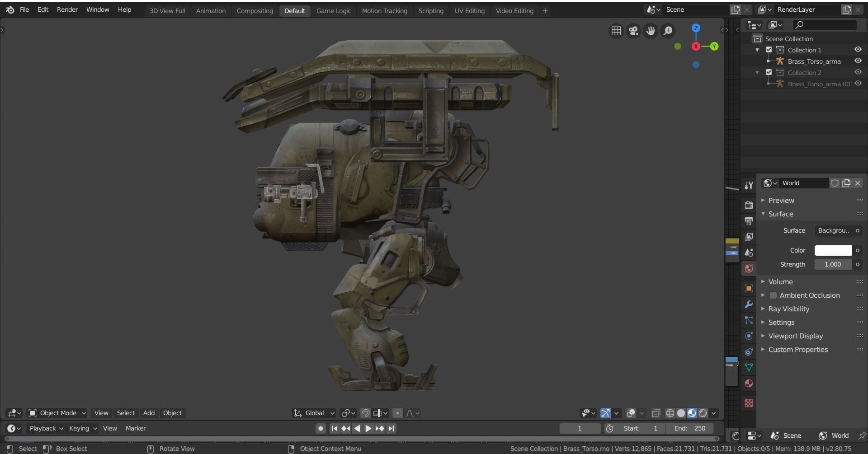Open the shading options dropdown arrow

714,413
